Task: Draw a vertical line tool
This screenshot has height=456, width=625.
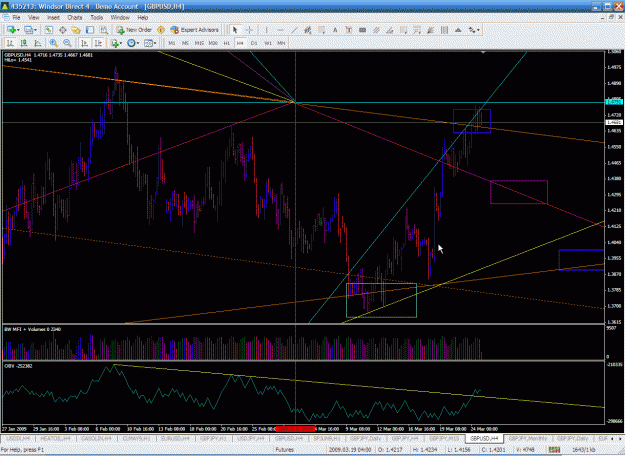Action: click(266, 30)
